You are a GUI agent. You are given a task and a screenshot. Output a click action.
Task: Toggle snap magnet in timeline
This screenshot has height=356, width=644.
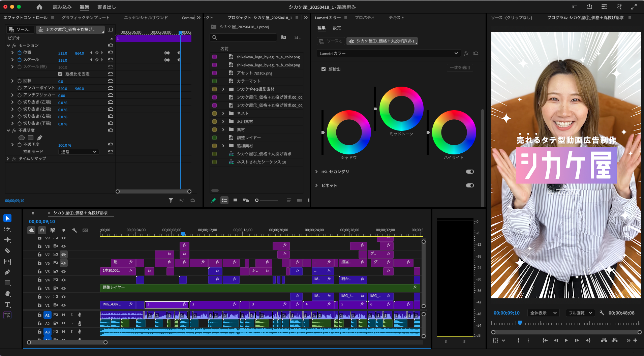point(42,230)
